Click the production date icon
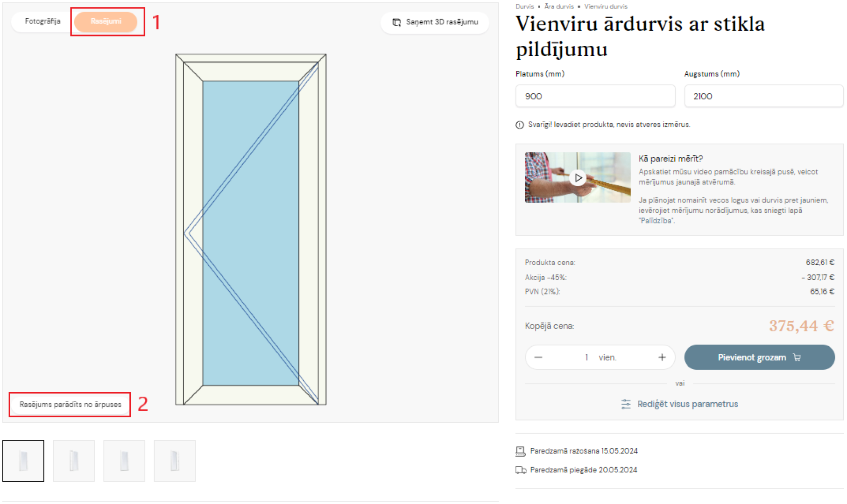The image size is (847, 504). (x=520, y=451)
